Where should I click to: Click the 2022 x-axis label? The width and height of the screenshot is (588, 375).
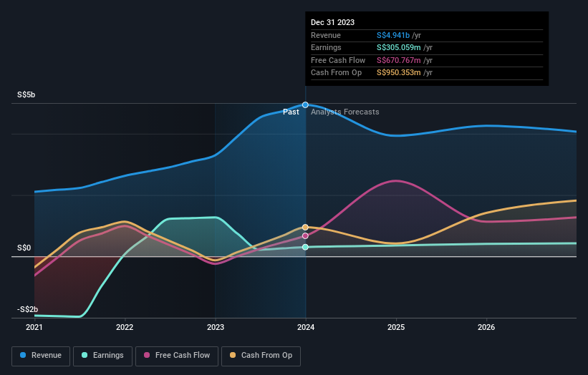pos(125,328)
